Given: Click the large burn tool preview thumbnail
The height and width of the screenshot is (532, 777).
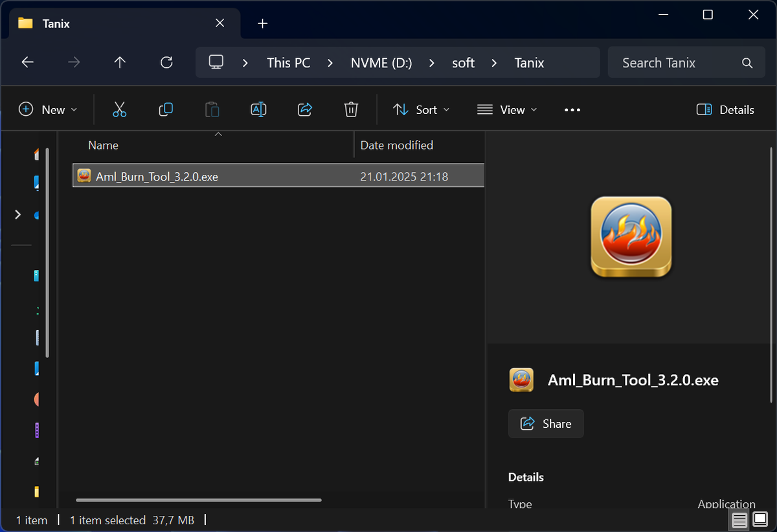Looking at the screenshot, I should point(631,237).
